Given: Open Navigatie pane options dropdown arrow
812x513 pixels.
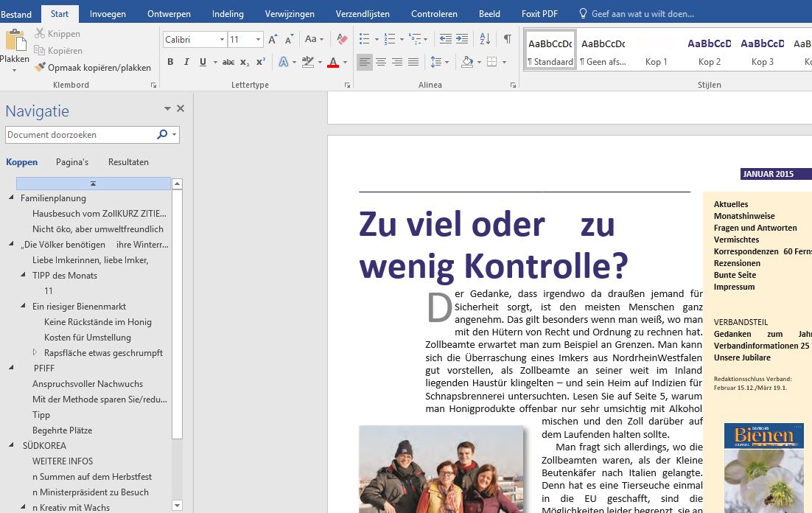Looking at the screenshot, I should point(167,108).
